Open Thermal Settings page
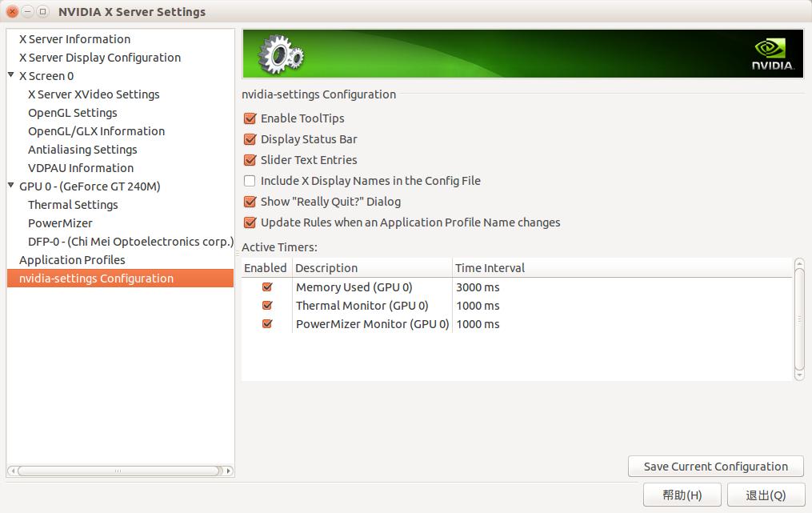812x513 pixels. point(73,205)
